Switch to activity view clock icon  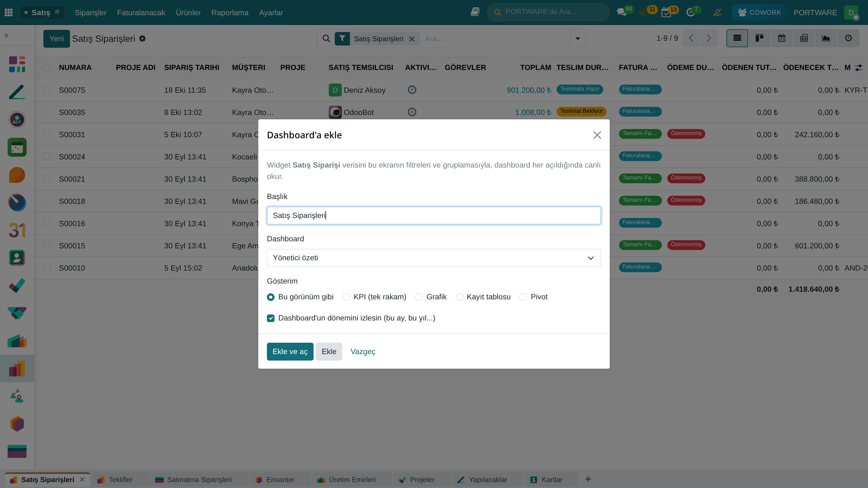pos(848,38)
